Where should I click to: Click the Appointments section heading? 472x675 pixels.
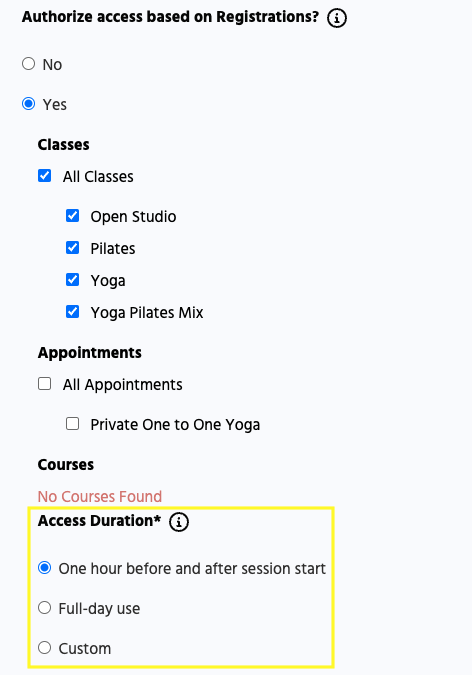click(x=90, y=353)
